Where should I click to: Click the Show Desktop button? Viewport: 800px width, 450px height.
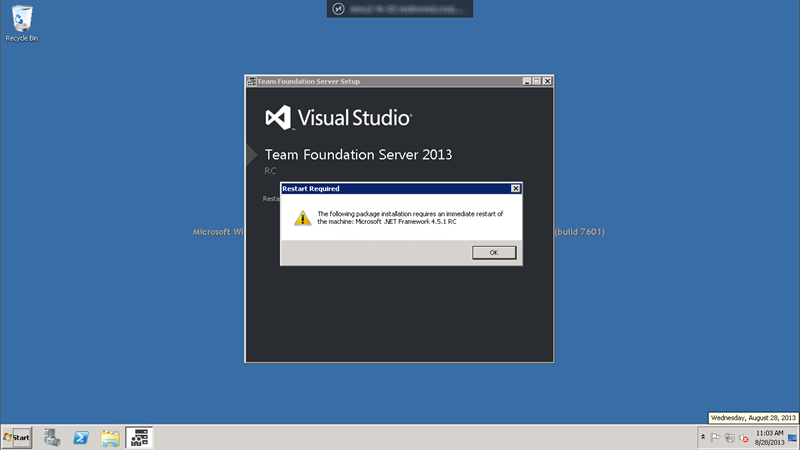792,438
